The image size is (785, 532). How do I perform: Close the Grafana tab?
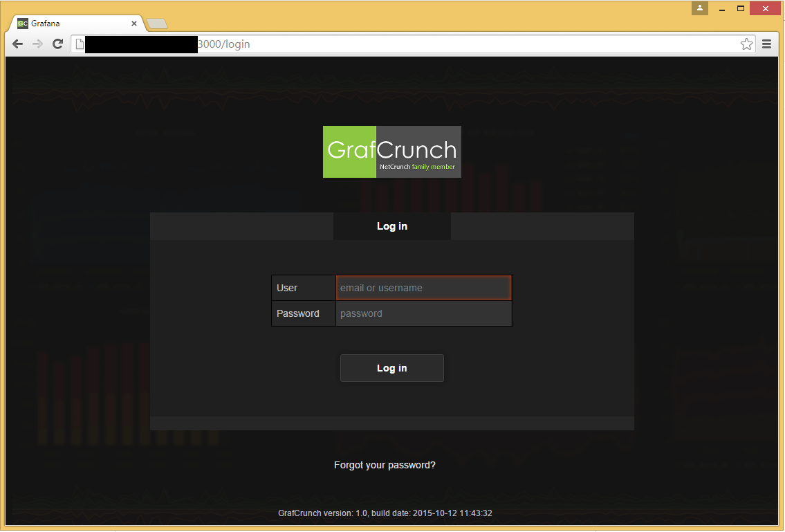[x=134, y=23]
